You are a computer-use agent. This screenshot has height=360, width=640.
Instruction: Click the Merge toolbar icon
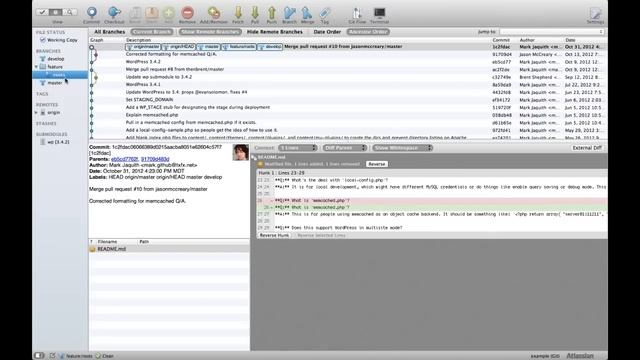click(x=307, y=13)
